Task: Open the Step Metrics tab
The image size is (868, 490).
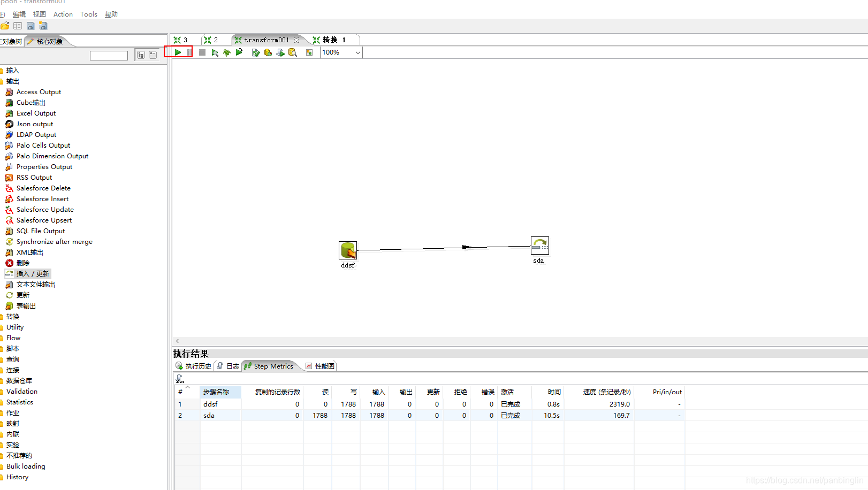Action: pyautogui.click(x=269, y=366)
